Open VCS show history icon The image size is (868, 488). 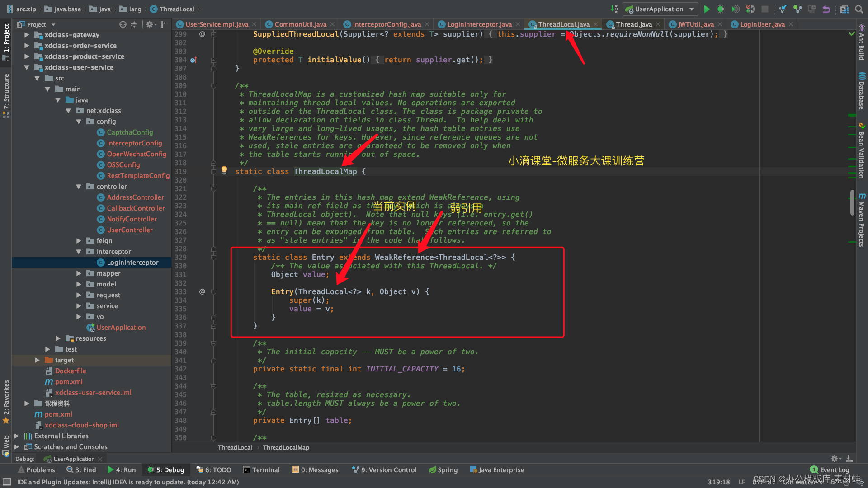click(x=812, y=9)
